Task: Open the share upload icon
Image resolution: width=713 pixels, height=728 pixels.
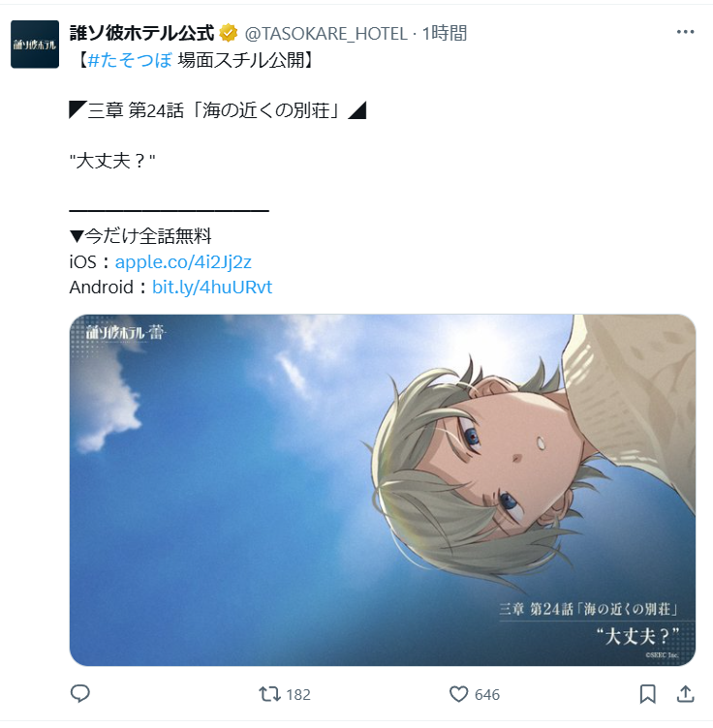Action: 685,694
